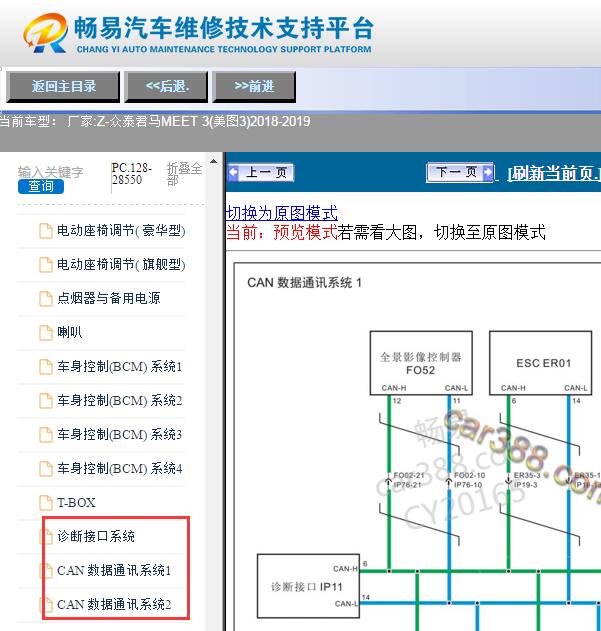Open CAN 数据通讯系统1 entry

[114, 570]
